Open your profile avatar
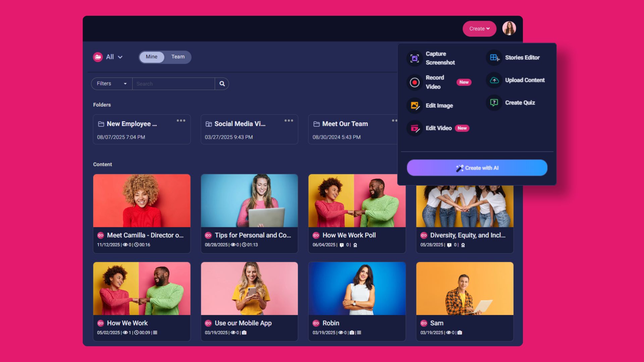 509,28
